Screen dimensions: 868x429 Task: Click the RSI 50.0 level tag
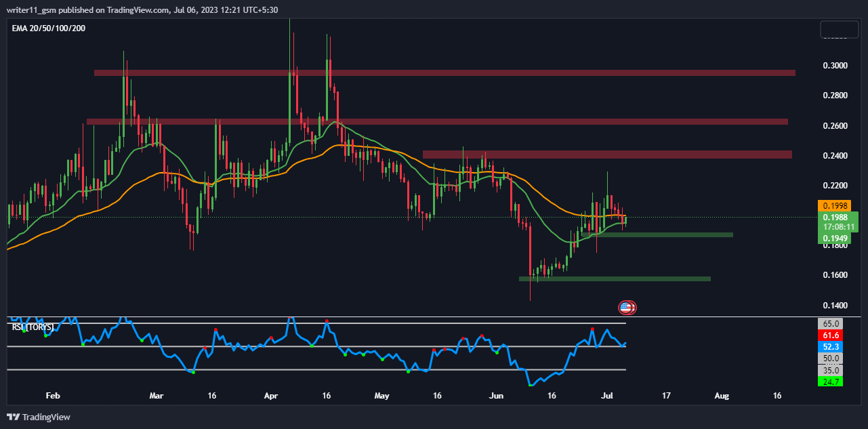831,359
